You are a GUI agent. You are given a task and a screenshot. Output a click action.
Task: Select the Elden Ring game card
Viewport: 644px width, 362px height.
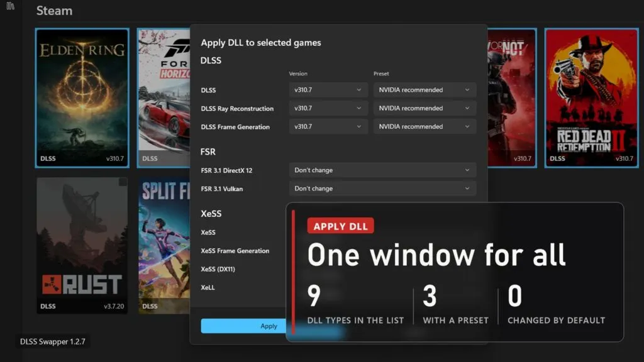[82, 98]
